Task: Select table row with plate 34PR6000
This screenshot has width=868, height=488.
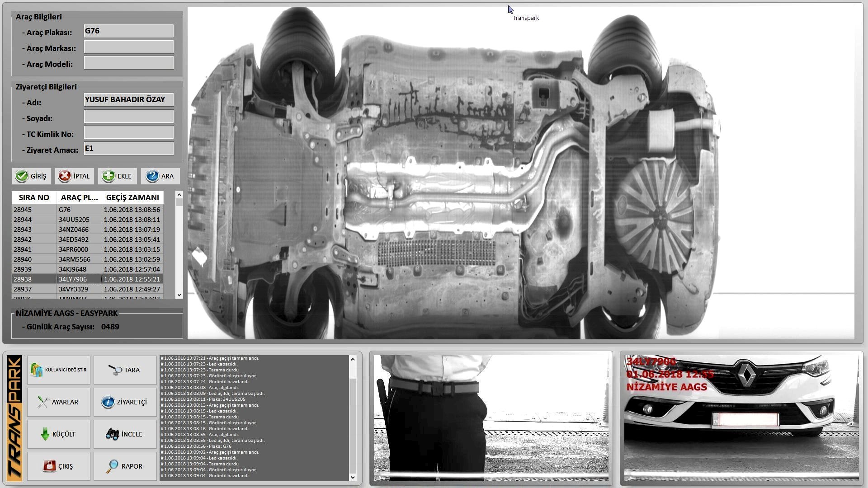Action: pos(87,249)
